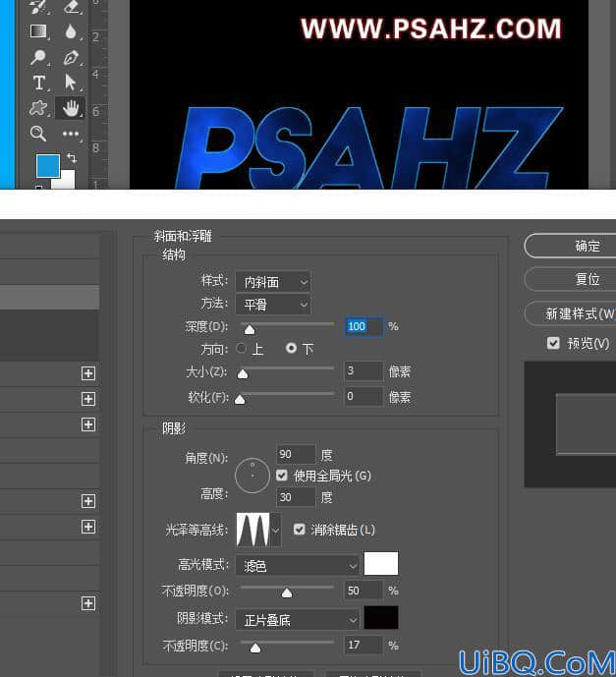This screenshot has width=616, height=677.
Task: Open the 方法 dropdown showing 平滑
Action: click(x=273, y=305)
